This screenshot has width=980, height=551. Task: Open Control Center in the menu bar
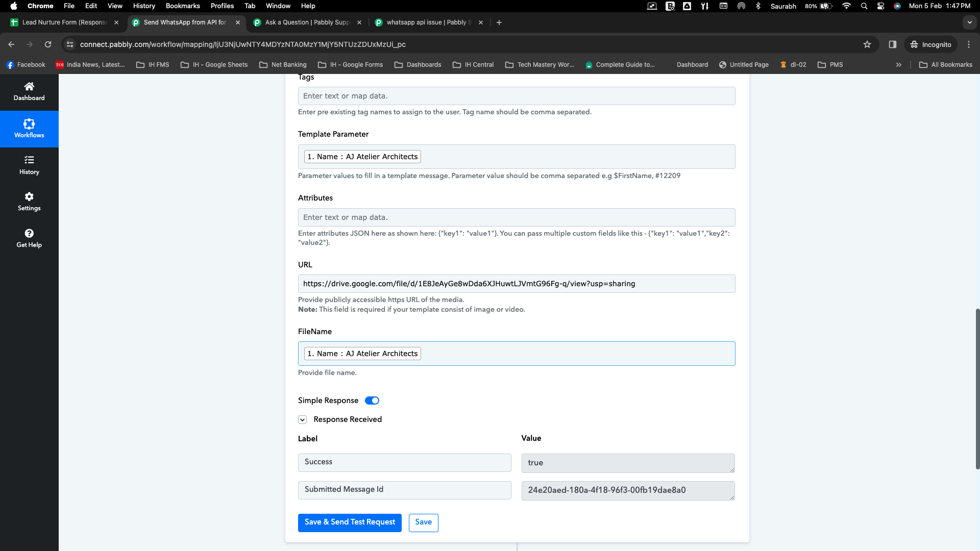pos(881,6)
